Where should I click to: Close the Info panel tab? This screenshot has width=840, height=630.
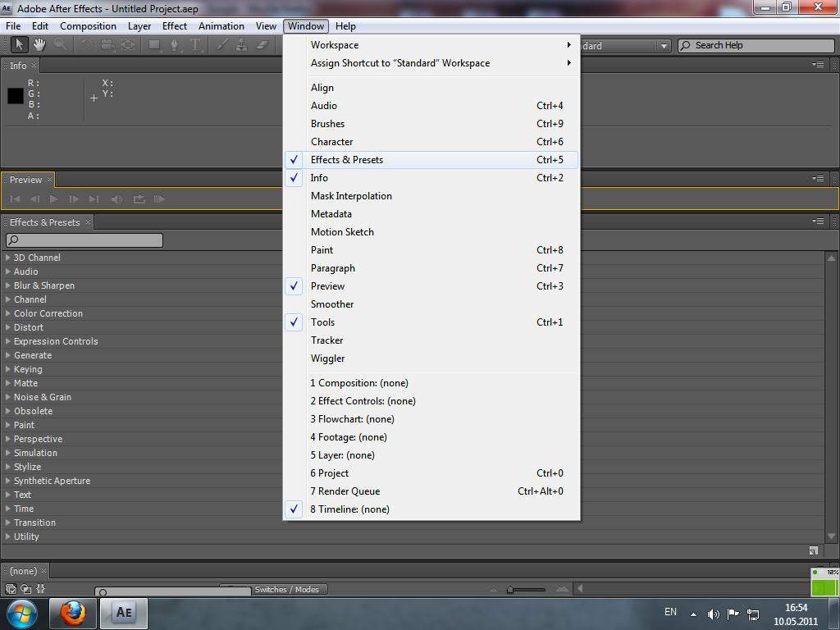34,65
